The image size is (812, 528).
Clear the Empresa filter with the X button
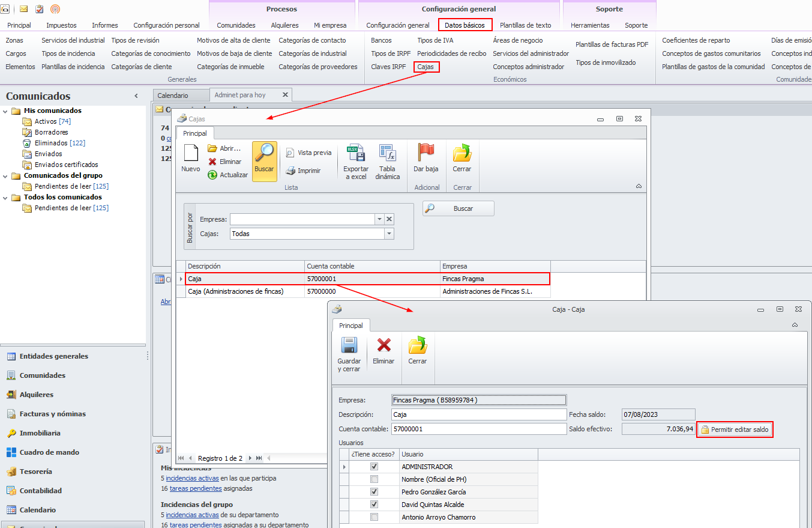click(389, 219)
